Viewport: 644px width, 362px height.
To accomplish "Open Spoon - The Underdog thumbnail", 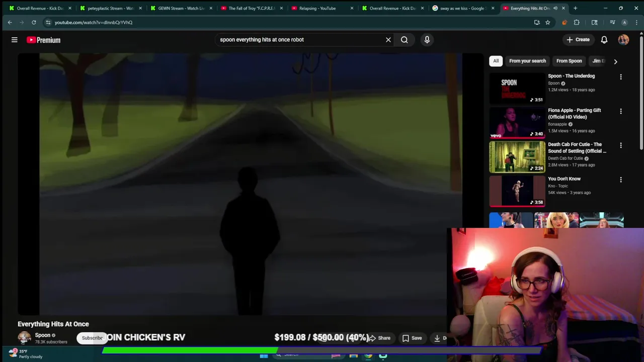I will point(517,88).
